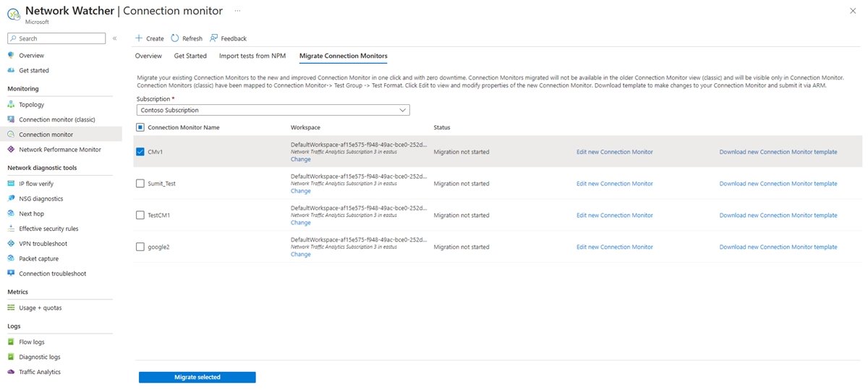The height and width of the screenshot is (390, 868).
Task: Switch to the Get Started tab
Action: click(x=190, y=56)
